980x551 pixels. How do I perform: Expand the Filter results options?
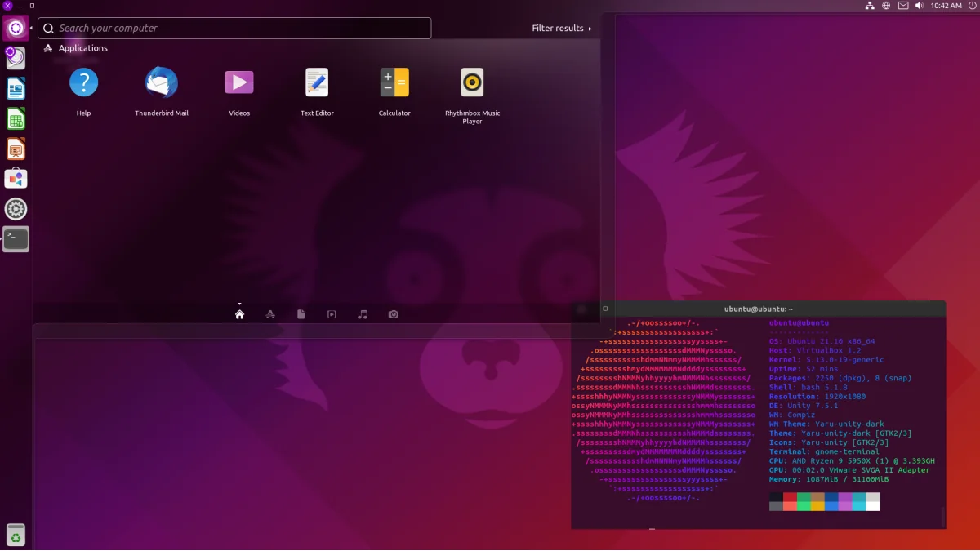pyautogui.click(x=561, y=29)
